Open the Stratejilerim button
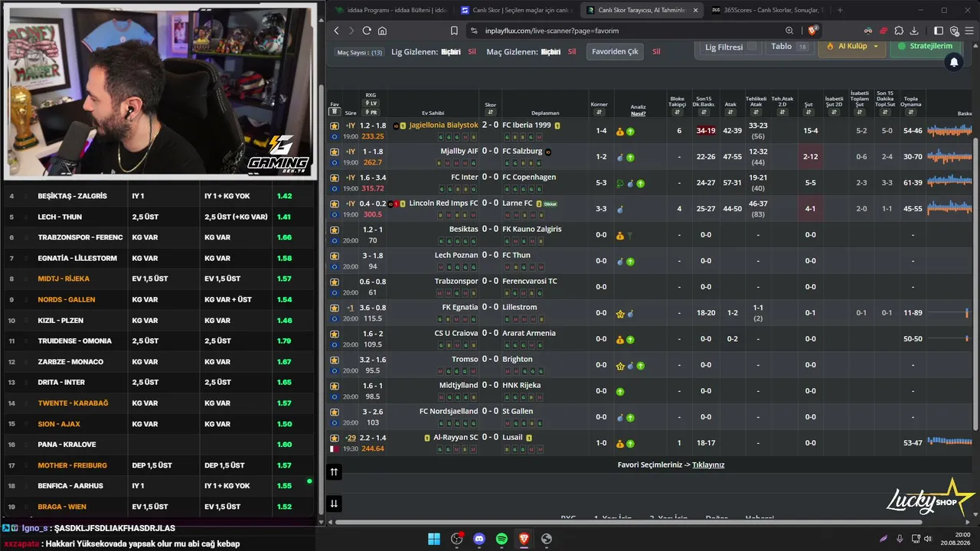This screenshot has height=551, width=980. (925, 47)
